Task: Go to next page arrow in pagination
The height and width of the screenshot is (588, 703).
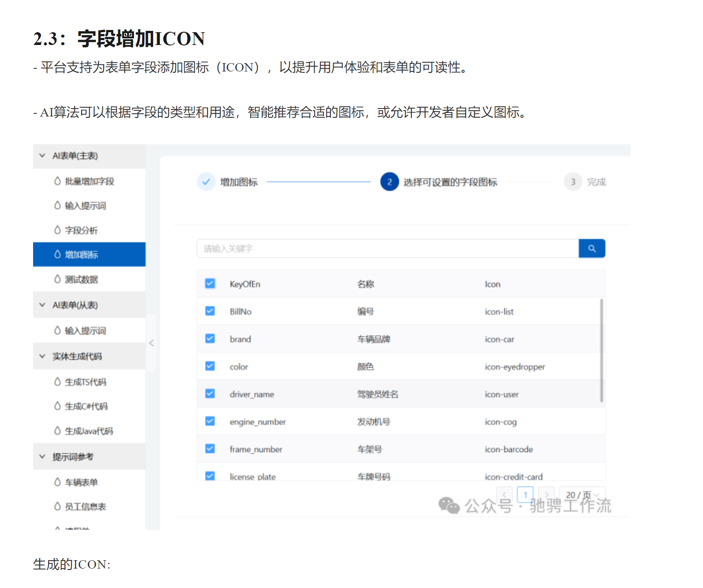Action: point(546,494)
